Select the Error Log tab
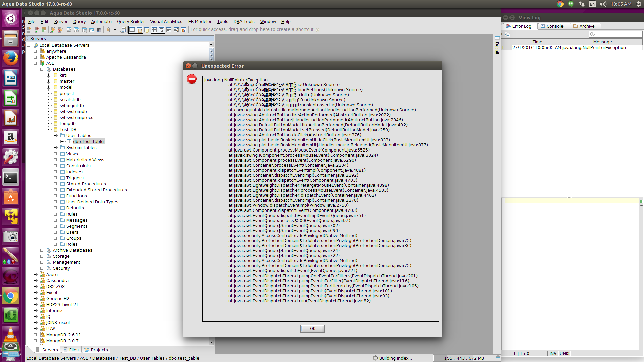The width and height of the screenshot is (644, 362). [519, 26]
